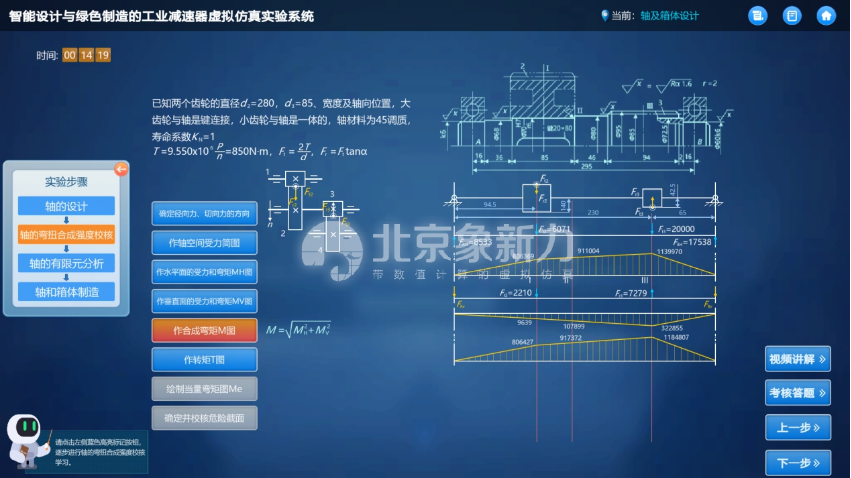The image size is (851, 478).
Task: Start the 考核答题 assessment quiz
Action: click(x=797, y=393)
